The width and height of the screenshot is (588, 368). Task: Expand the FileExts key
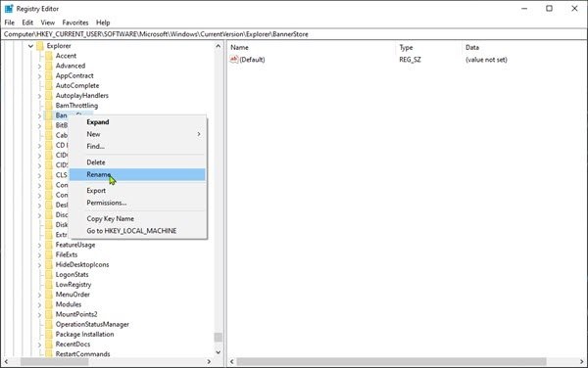pos(40,254)
